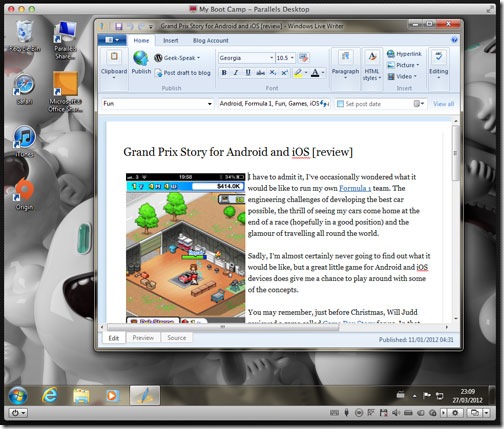Click the Redo arrow in title bar
This screenshot has height=429, width=504.
141,26
